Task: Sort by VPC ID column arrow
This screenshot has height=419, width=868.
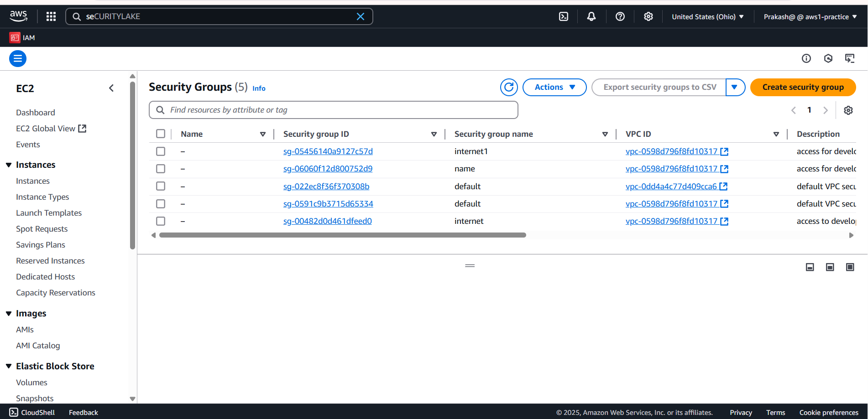Action: (x=776, y=134)
